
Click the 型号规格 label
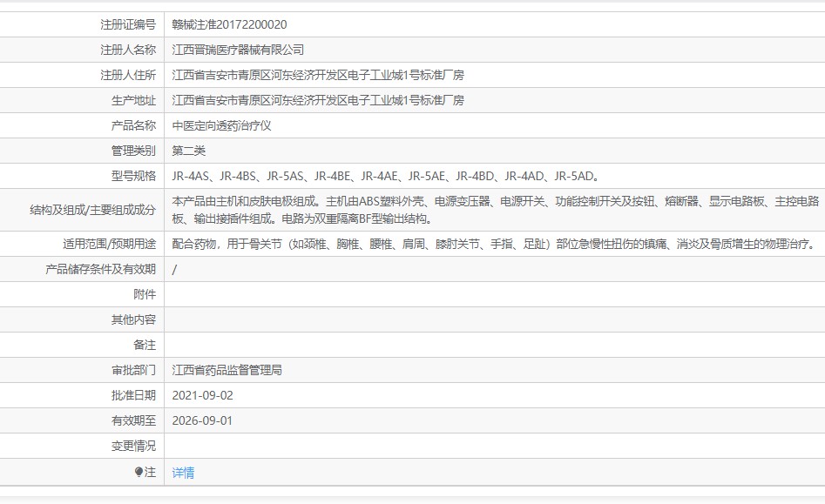point(133,176)
